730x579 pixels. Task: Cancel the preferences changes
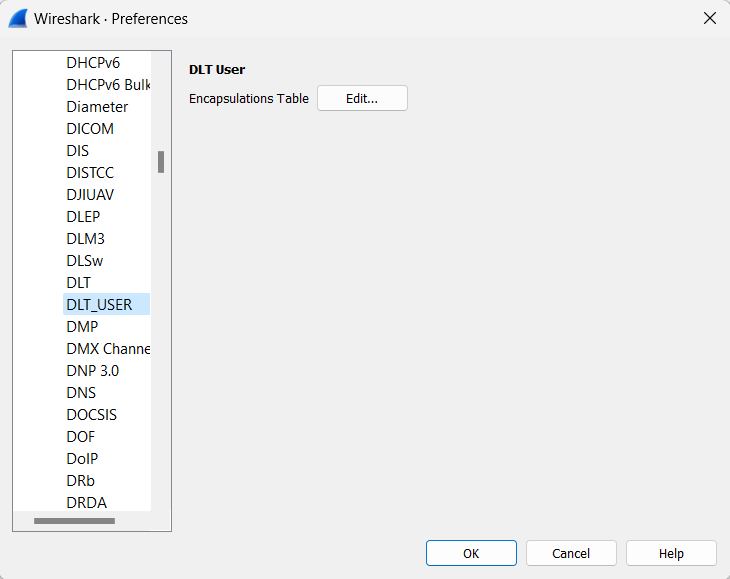click(571, 553)
